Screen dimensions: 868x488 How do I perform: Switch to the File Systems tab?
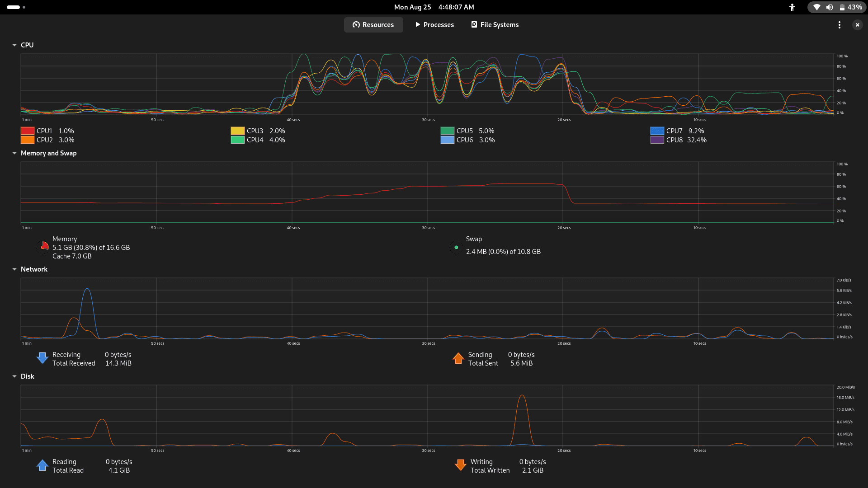click(x=495, y=25)
